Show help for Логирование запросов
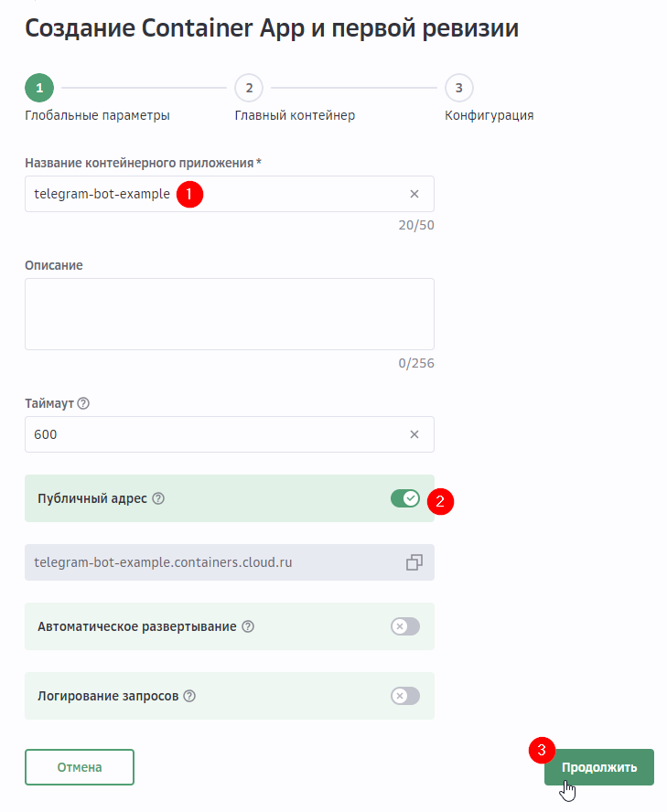Viewport: 667px width, 812px height. [189, 696]
